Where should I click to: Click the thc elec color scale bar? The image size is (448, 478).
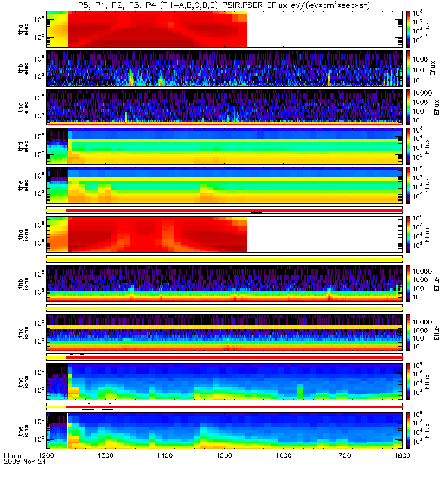408,107
